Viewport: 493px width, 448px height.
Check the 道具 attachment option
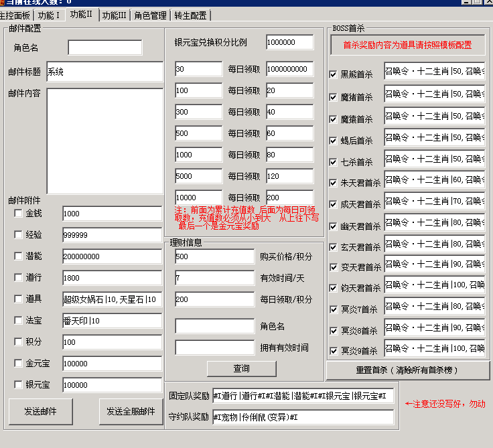click(18, 299)
